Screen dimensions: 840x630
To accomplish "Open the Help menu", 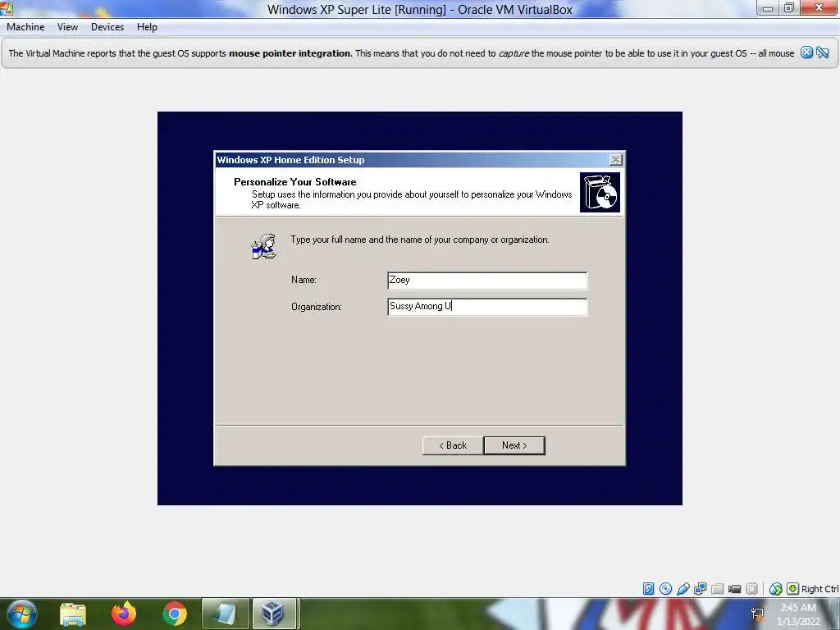I will pos(147,27).
